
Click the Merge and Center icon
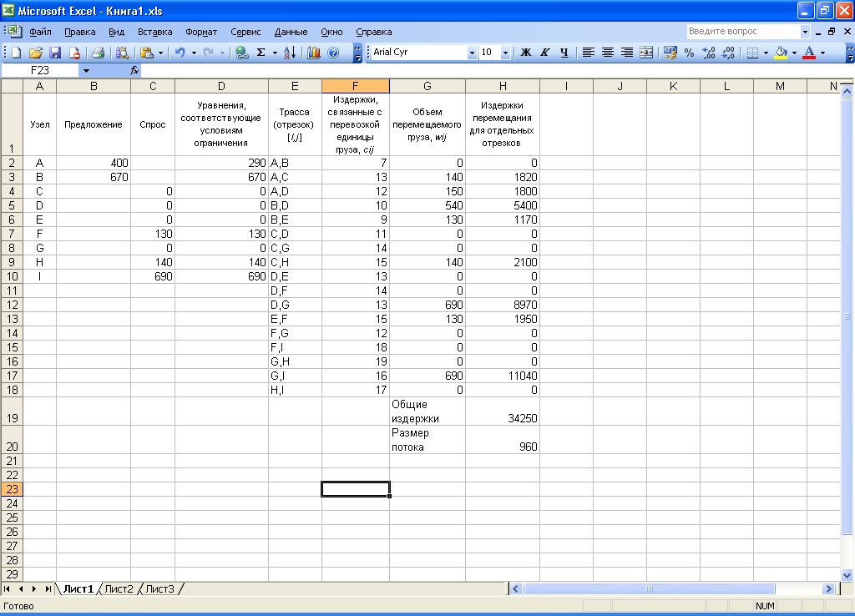point(645,52)
